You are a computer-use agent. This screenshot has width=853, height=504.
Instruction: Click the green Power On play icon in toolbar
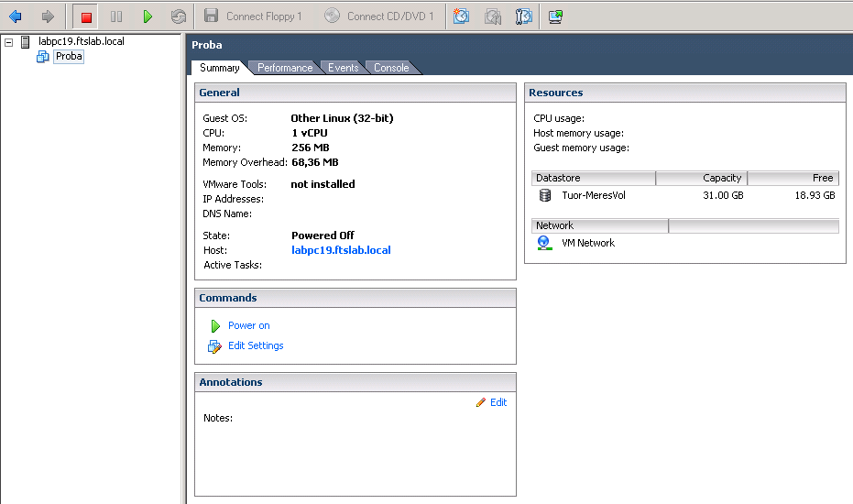148,16
